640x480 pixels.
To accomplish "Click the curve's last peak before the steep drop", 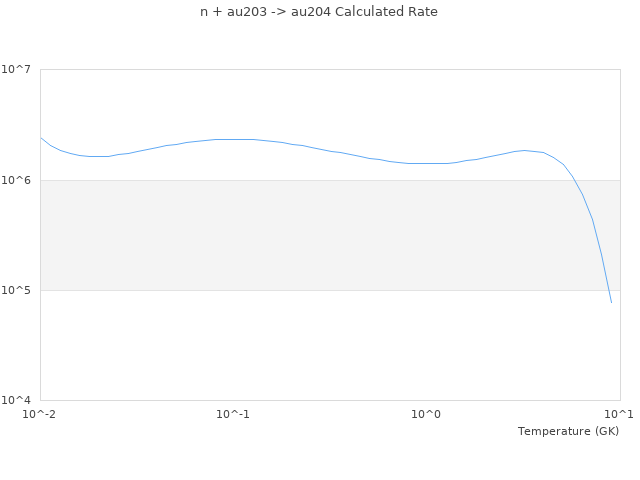I will click(524, 150).
